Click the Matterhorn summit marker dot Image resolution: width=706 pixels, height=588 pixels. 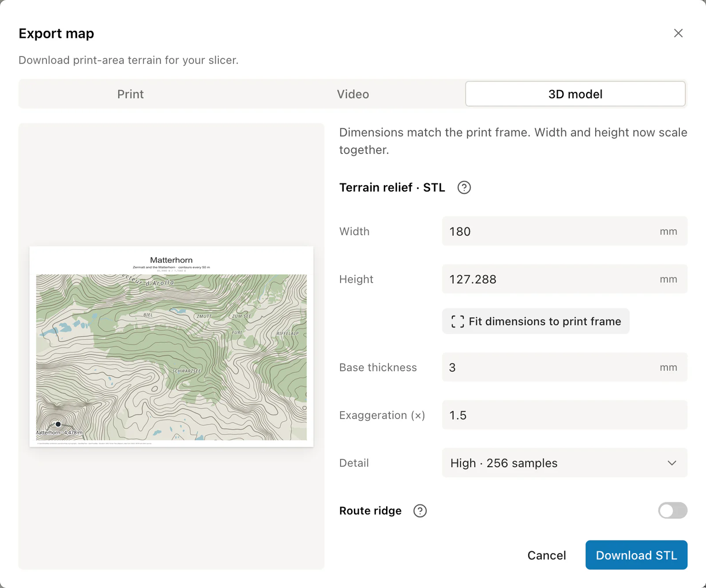point(58,424)
